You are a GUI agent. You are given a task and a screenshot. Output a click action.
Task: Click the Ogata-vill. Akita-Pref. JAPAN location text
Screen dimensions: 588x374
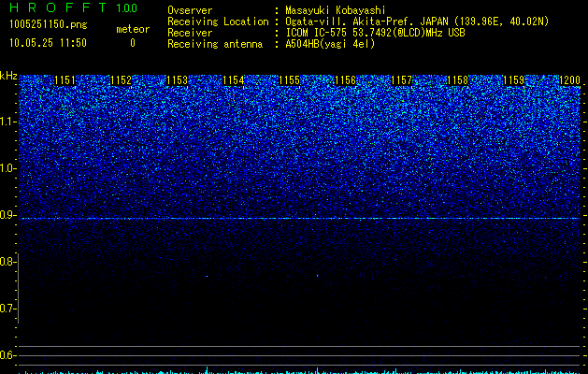[417, 22]
